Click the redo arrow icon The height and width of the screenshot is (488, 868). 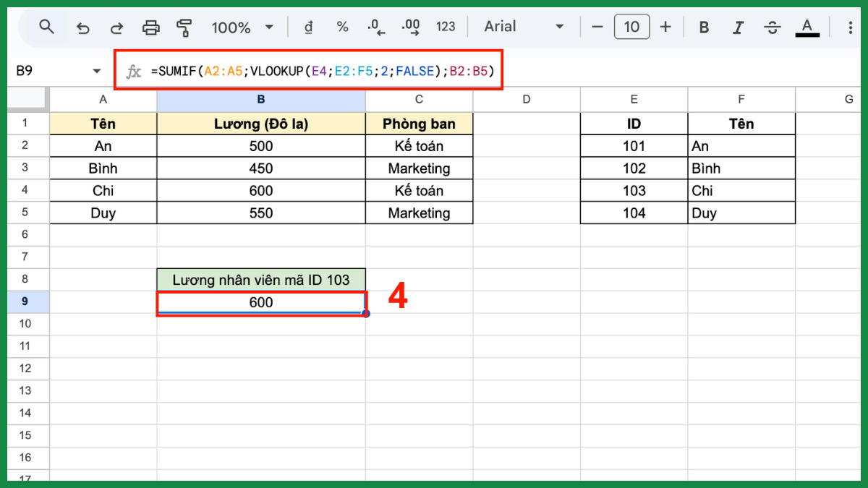(116, 27)
